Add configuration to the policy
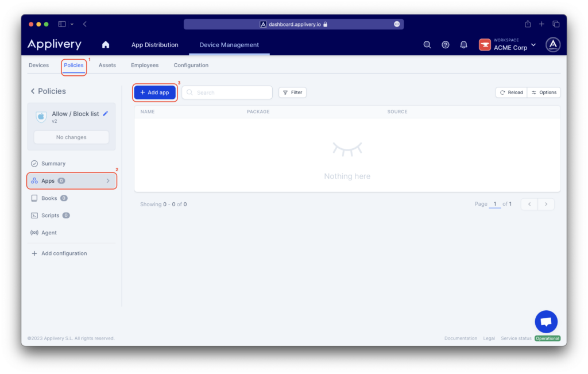Image resolution: width=588 pixels, height=374 pixels. [59, 253]
